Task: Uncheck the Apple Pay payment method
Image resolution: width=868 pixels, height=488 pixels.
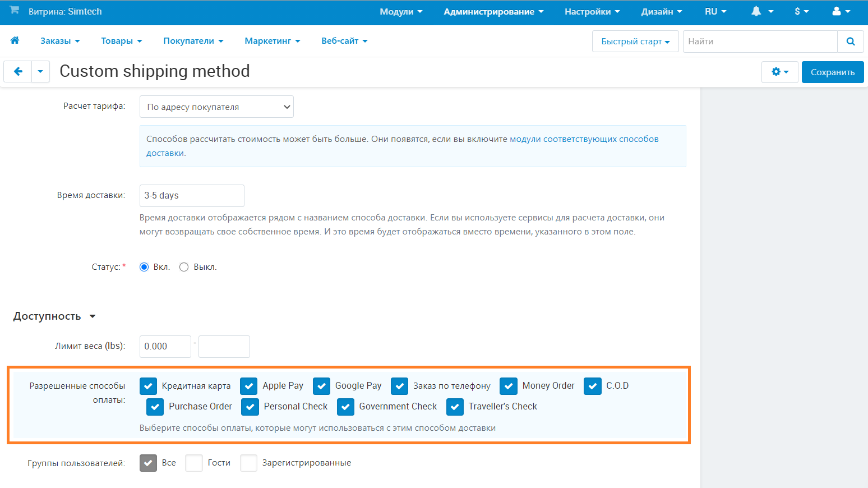Action: tap(248, 386)
